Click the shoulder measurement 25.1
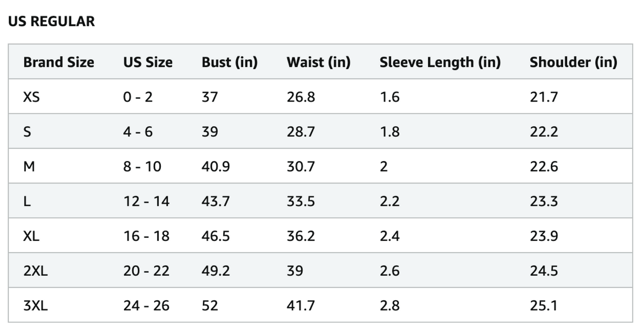Image resolution: width=644 pixels, height=335 pixels. [544, 306]
